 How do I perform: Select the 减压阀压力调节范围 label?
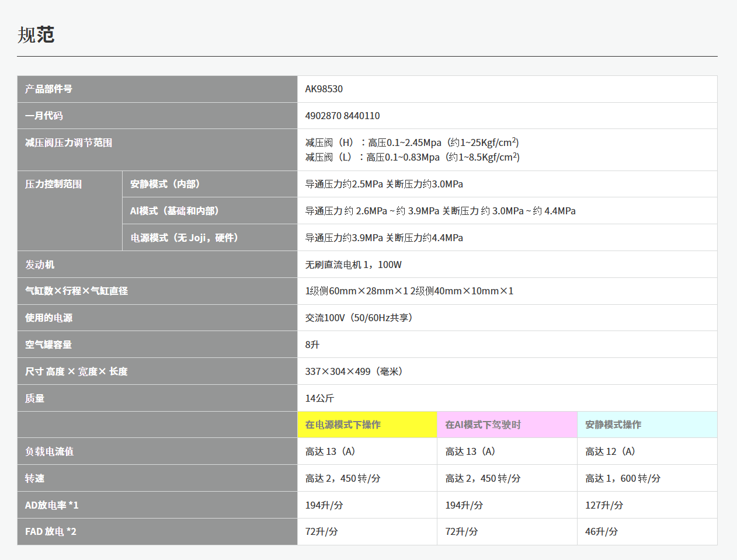157,149
